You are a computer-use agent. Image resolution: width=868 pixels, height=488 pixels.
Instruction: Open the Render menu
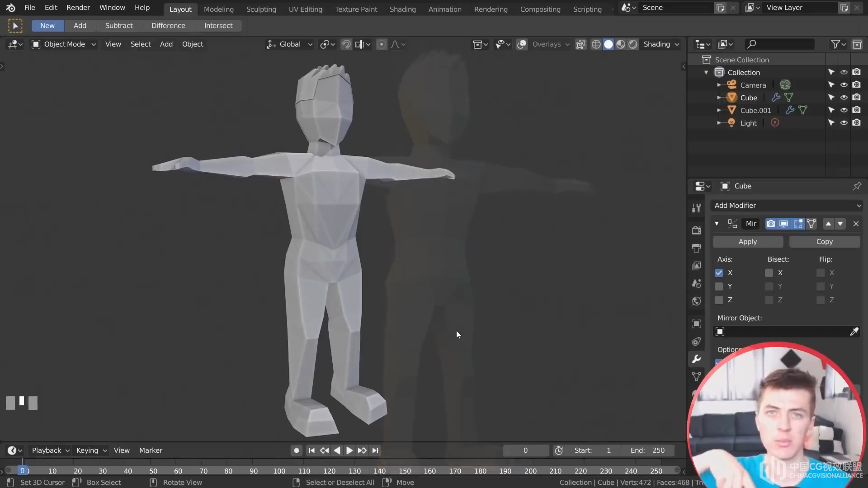(78, 8)
